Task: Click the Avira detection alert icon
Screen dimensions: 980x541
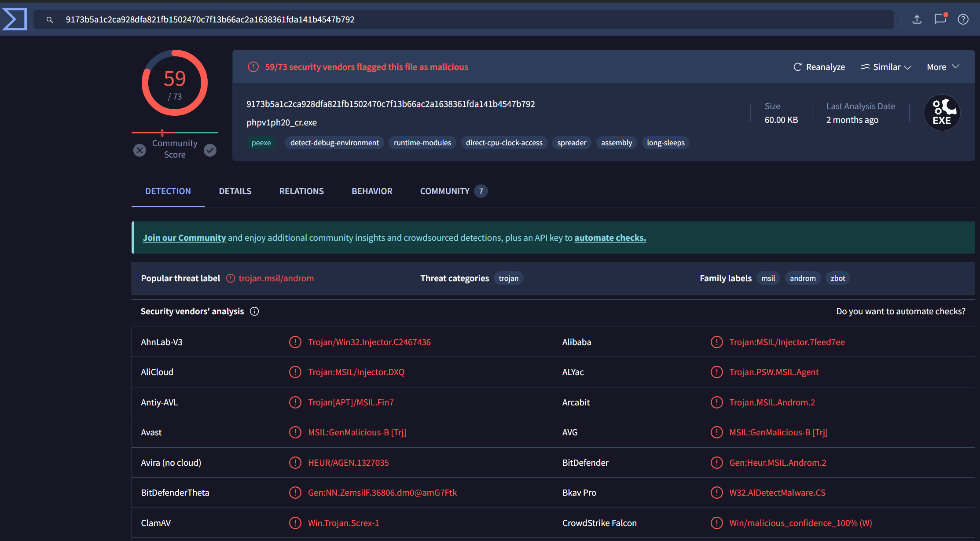Action: 295,463
